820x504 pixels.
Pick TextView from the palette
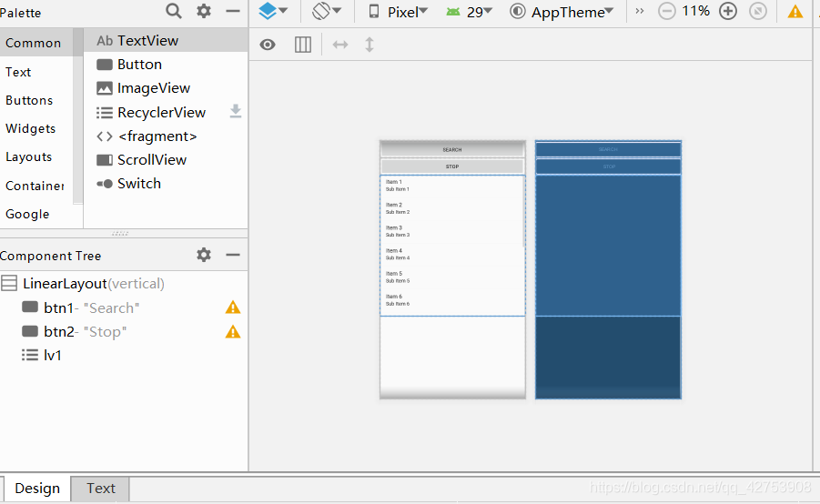(166, 40)
